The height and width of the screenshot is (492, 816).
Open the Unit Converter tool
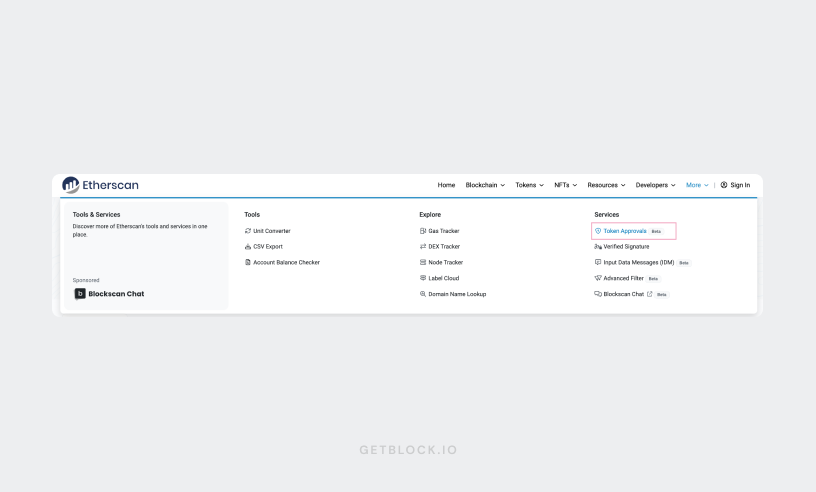(x=272, y=231)
